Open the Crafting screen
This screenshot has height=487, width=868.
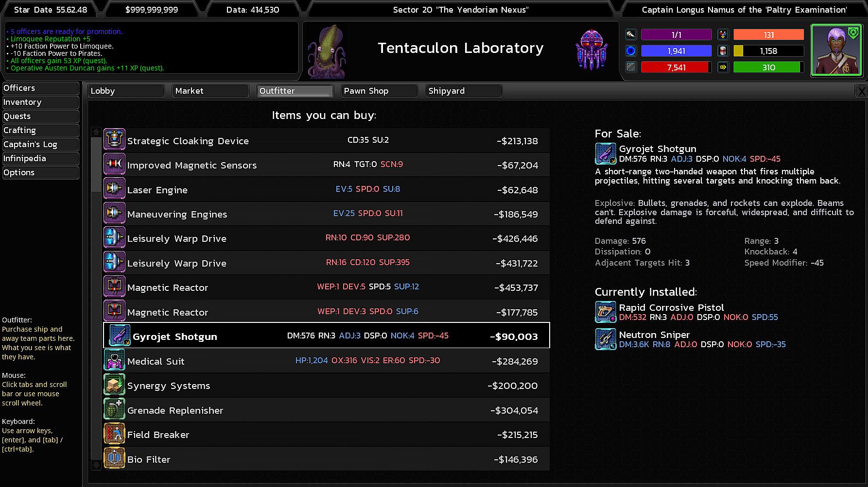pyautogui.click(x=40, y=130)
